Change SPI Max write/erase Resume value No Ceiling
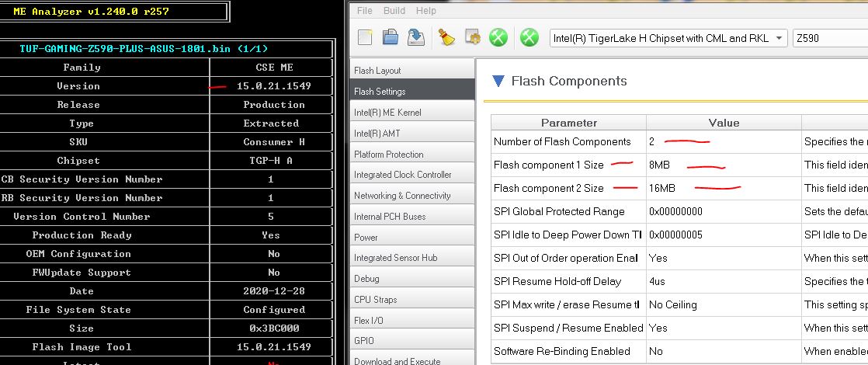 pyautogui.click(x=724, y=304)
